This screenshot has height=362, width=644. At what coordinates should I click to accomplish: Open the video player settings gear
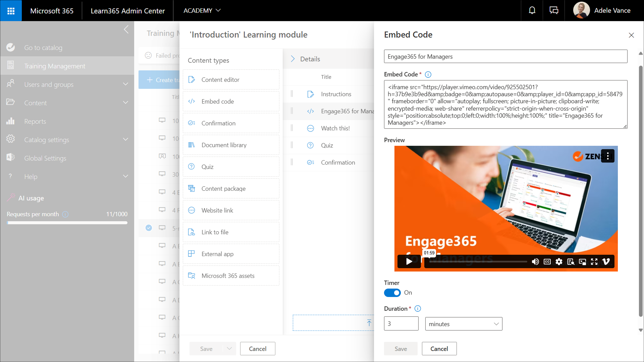559,261
